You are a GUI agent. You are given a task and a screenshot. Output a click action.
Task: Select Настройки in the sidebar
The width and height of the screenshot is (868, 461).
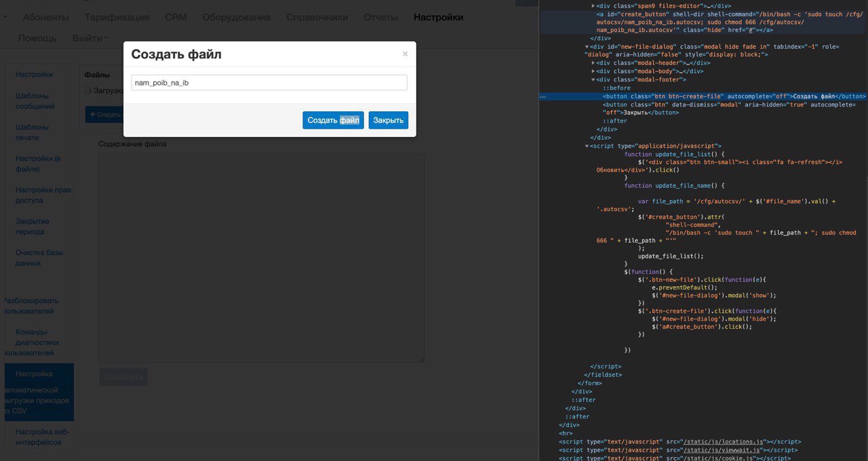click(x=35, y=75)
